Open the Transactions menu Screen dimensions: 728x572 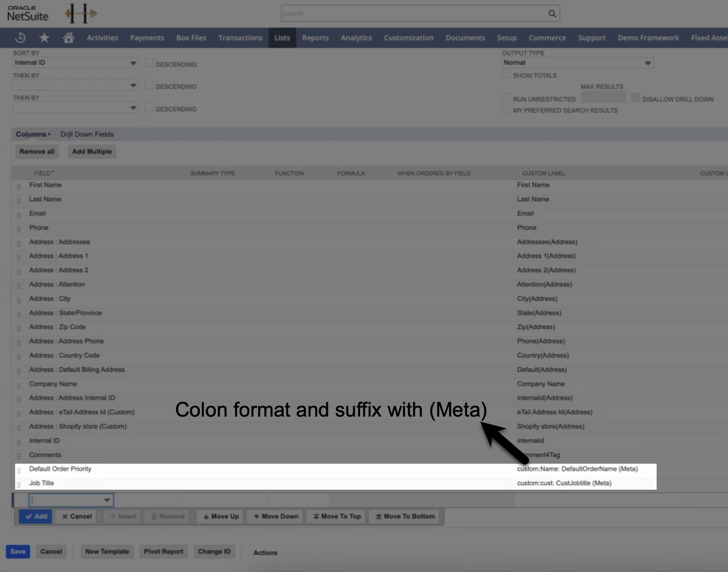tap(240, 38)
